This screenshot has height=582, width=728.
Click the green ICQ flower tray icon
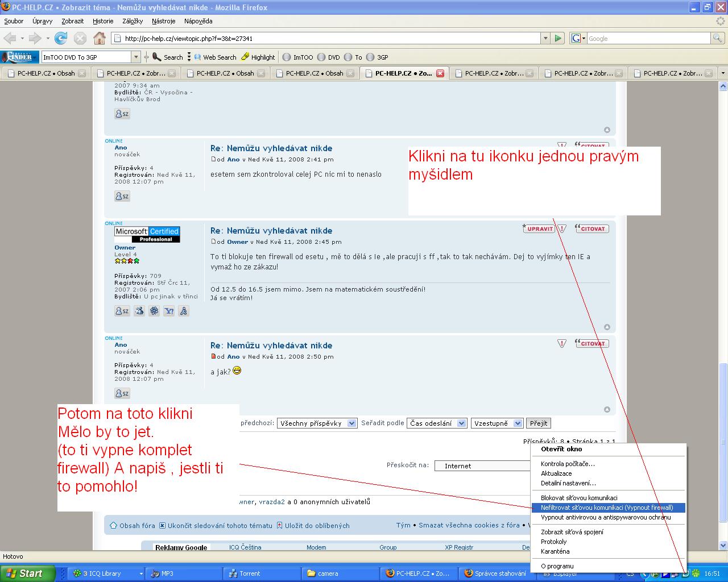(696, 573)
